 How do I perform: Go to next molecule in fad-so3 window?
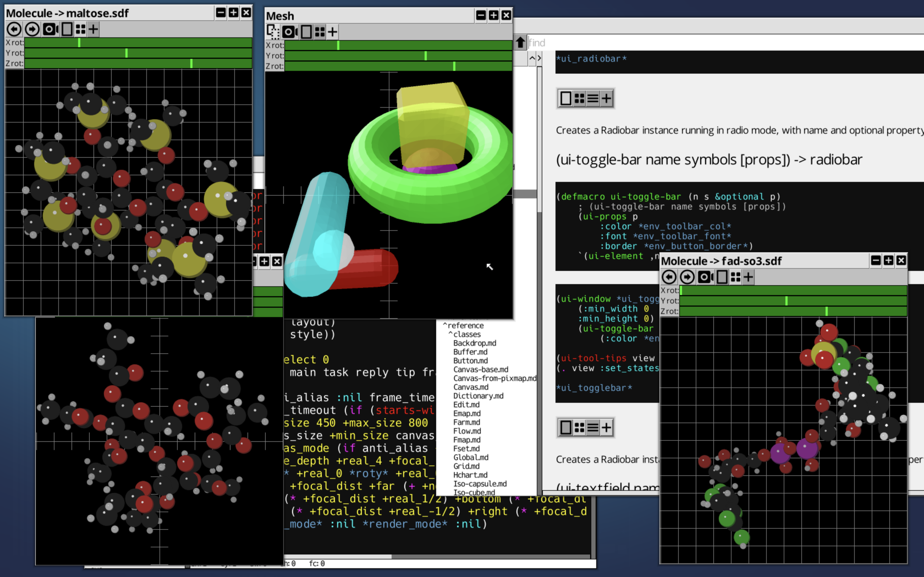[687, 277]
